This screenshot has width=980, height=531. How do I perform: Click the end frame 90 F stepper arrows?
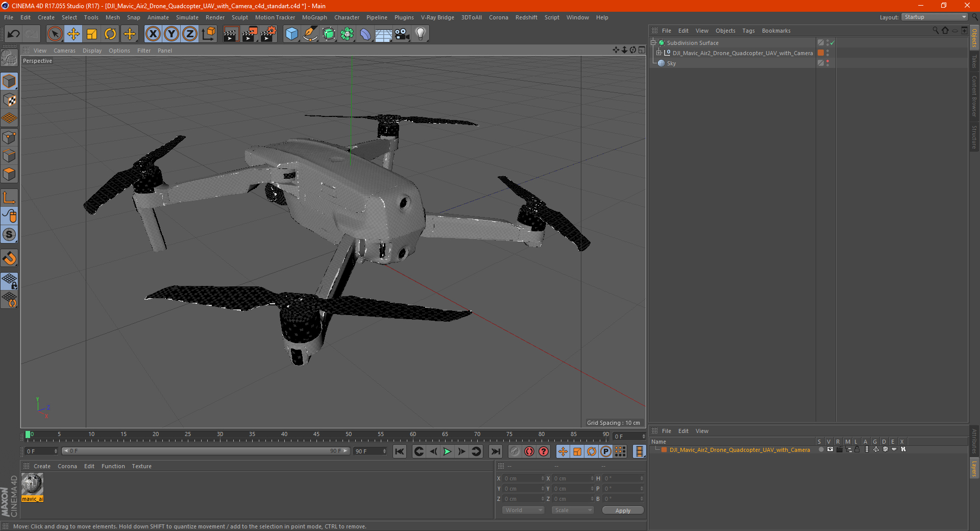[384, 451]
